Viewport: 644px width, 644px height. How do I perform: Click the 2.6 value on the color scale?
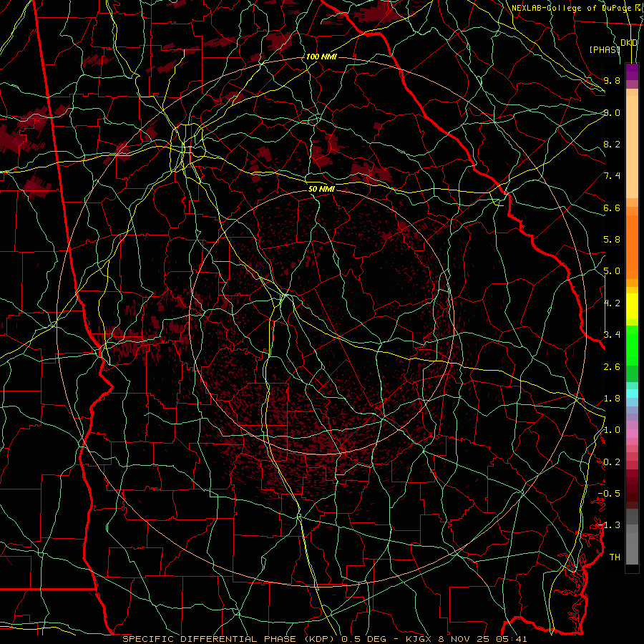click(x=612, y=367)
